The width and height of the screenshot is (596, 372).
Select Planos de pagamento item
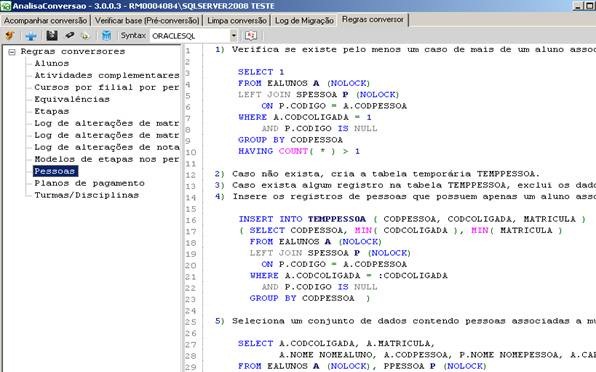(89, 183)
